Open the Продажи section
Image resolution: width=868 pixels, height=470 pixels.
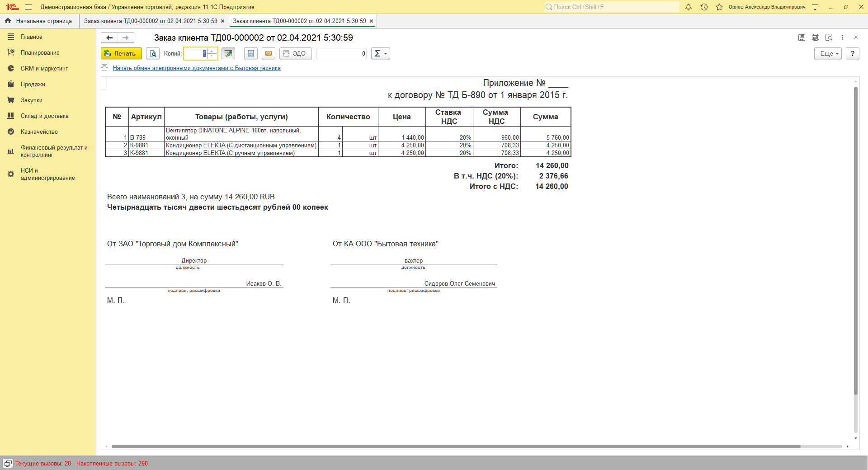pyautogui.click(x=47, y=85)
